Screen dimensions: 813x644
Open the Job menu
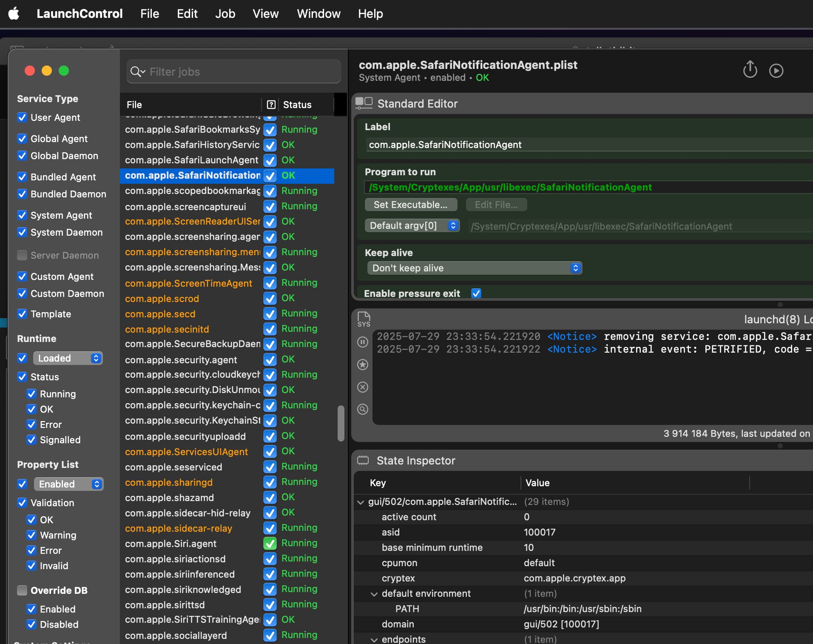(225, 13)
